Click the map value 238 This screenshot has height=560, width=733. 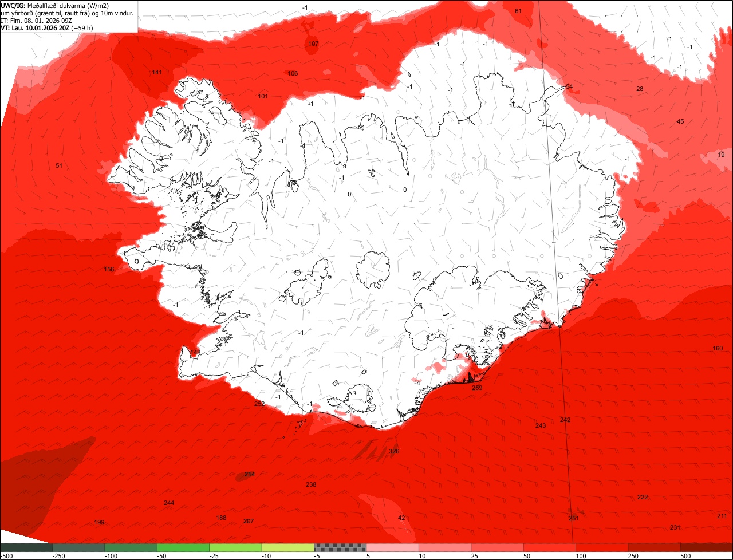[311, 484]
